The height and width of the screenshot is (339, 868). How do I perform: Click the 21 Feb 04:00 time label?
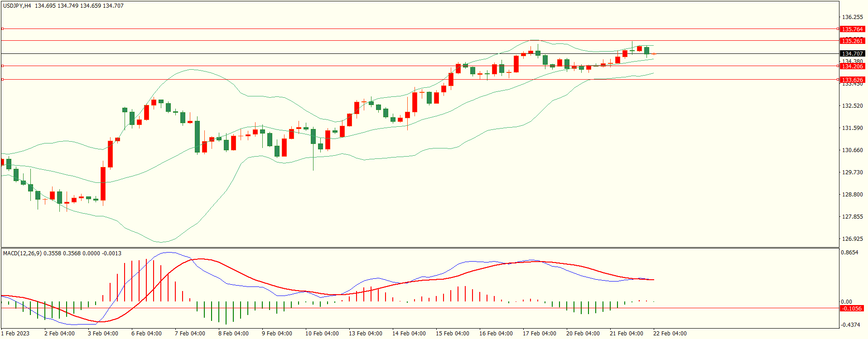[x=627, y=334]
